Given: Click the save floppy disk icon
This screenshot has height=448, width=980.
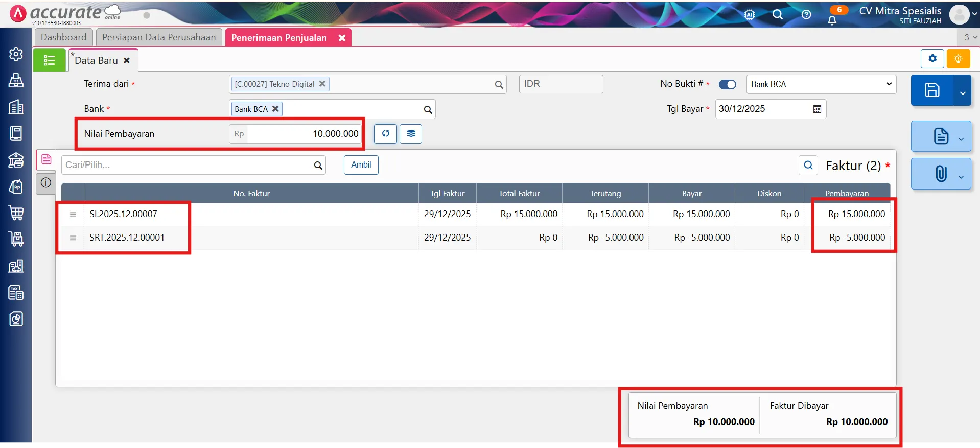Looking at the screenshot, I should pos(932,90).
